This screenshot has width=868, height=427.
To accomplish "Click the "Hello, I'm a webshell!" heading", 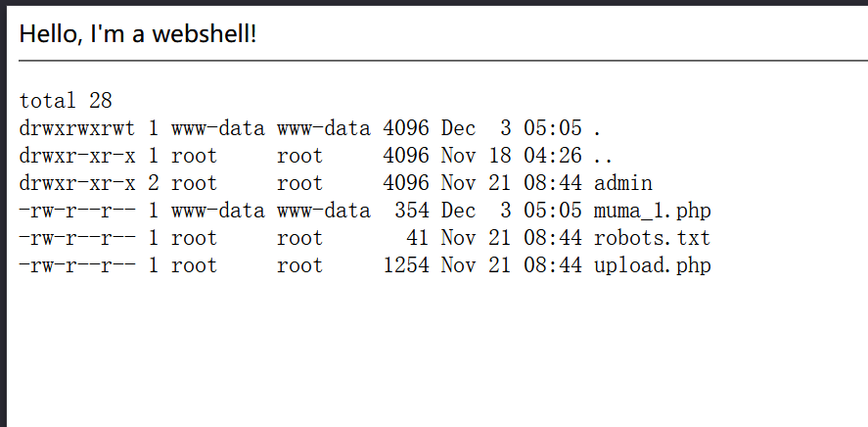I will pos(138,34).
